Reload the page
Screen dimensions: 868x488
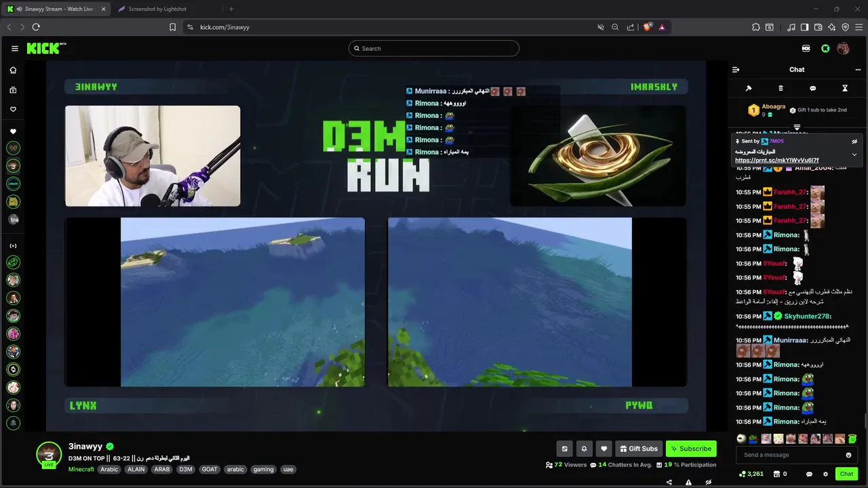pos(36,27)
